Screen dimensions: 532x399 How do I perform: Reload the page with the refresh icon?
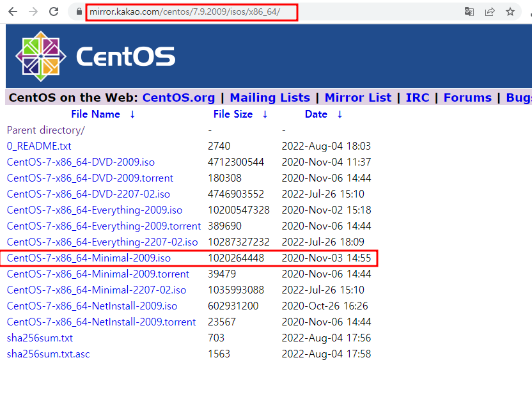pos(54,12)
